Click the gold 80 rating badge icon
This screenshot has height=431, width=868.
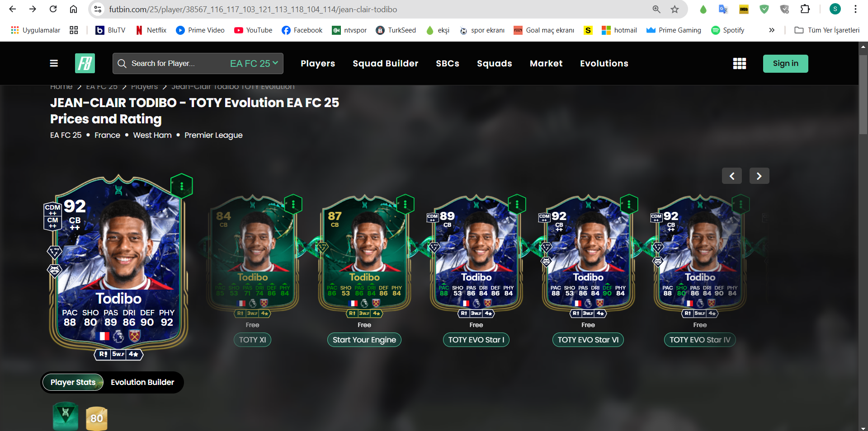(97, 418)
